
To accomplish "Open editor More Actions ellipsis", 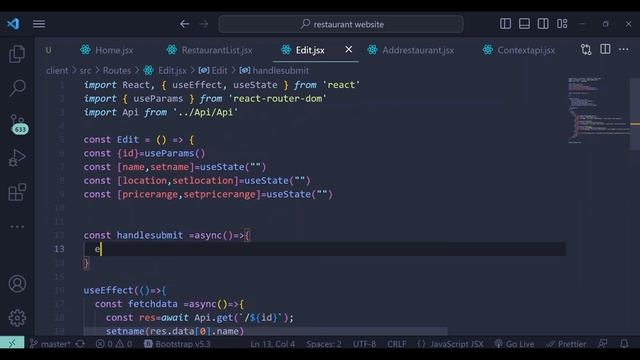I will coord(624,49).
